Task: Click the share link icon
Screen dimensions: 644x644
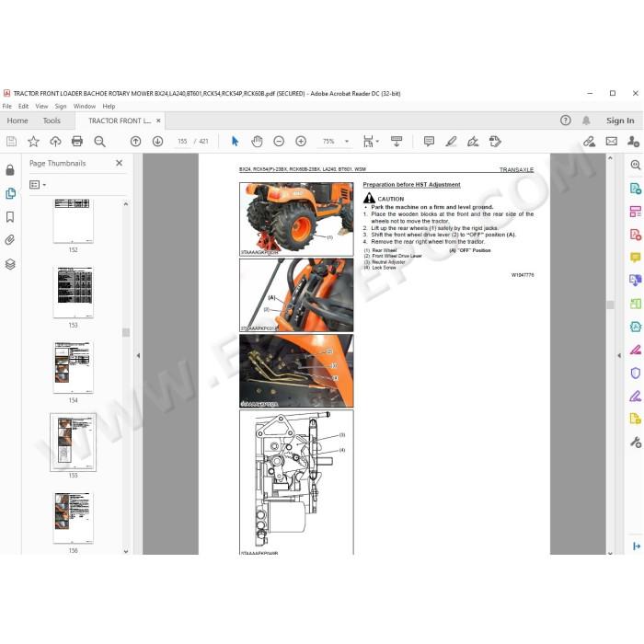Action: click(x=590, y=142)
